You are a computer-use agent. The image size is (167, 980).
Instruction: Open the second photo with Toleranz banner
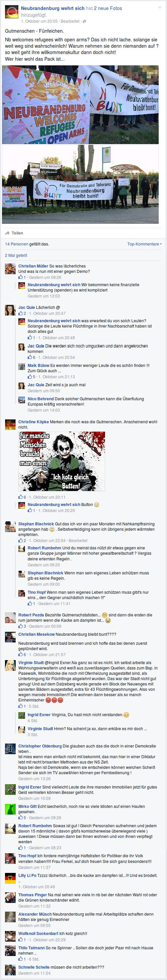[x=80, y=184]
